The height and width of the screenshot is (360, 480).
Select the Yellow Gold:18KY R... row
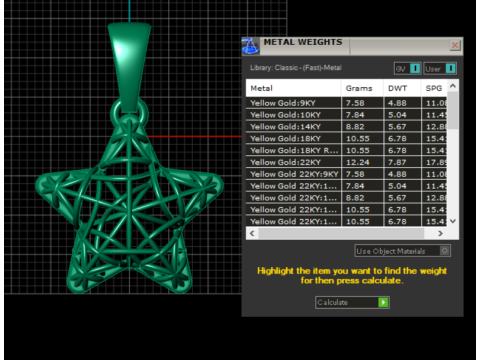click(346, 150)
